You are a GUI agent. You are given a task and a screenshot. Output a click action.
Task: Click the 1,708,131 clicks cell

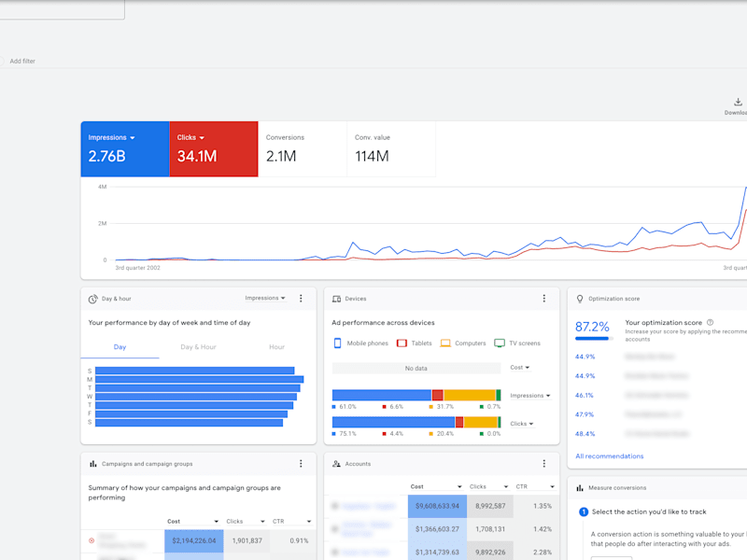click(x=490, y=529)
